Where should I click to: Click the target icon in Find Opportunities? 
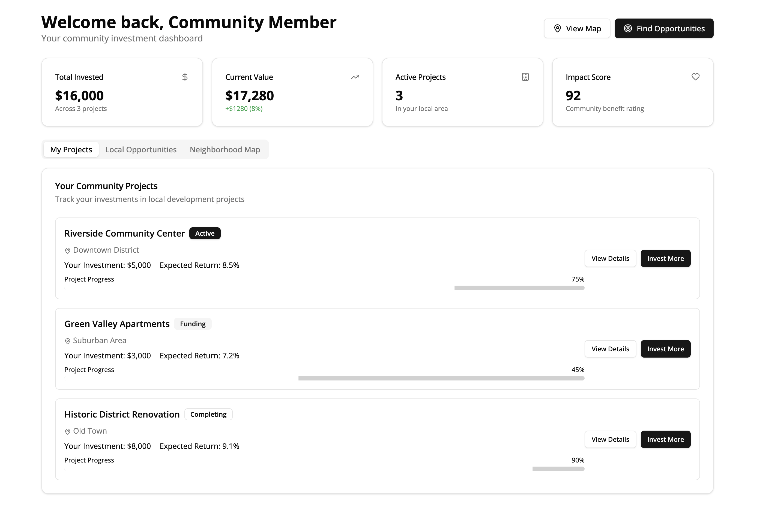627,29
